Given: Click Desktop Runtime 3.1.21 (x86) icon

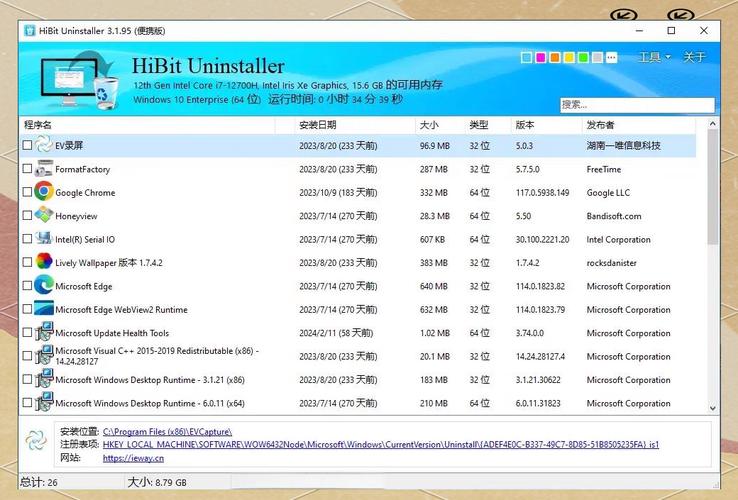Looking at the screenshot, I should click(44, 379).
